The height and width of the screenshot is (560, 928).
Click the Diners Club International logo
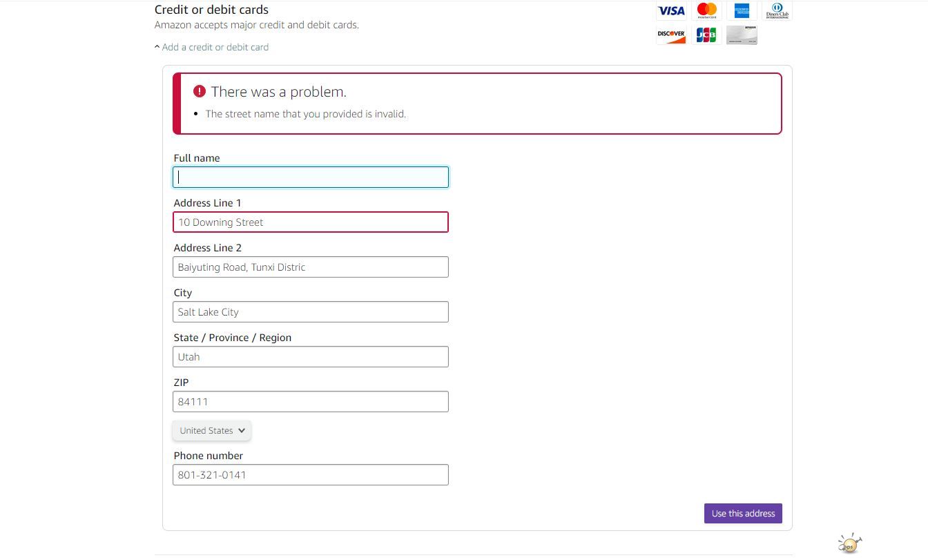click(x=777, y=11)
